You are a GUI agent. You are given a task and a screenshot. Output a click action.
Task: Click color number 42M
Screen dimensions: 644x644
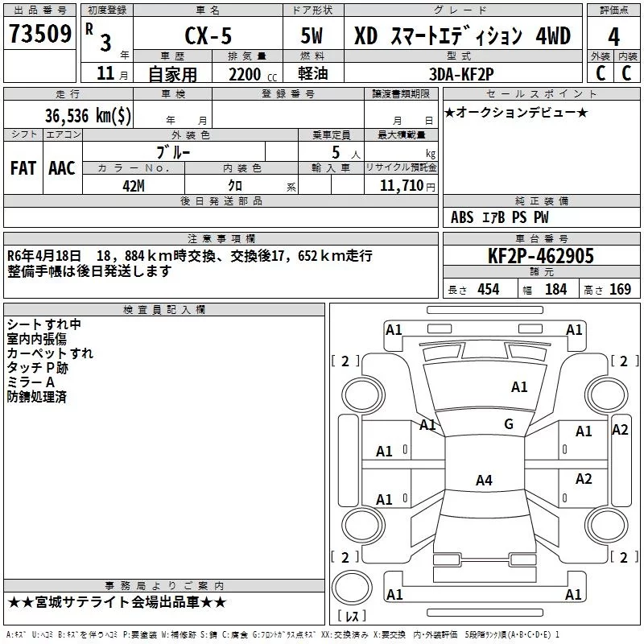[x=134, y=186]
